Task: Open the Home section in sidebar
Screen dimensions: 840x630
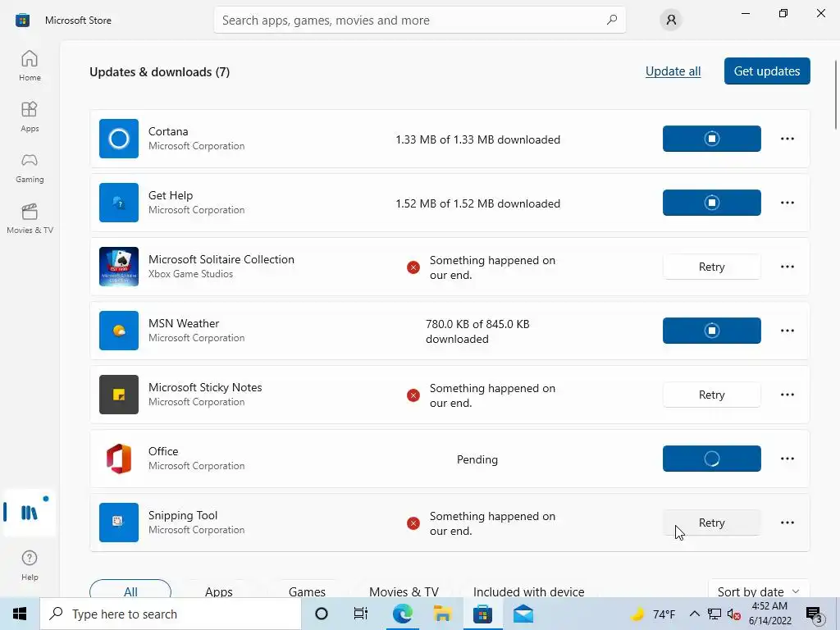Action: 30,66
